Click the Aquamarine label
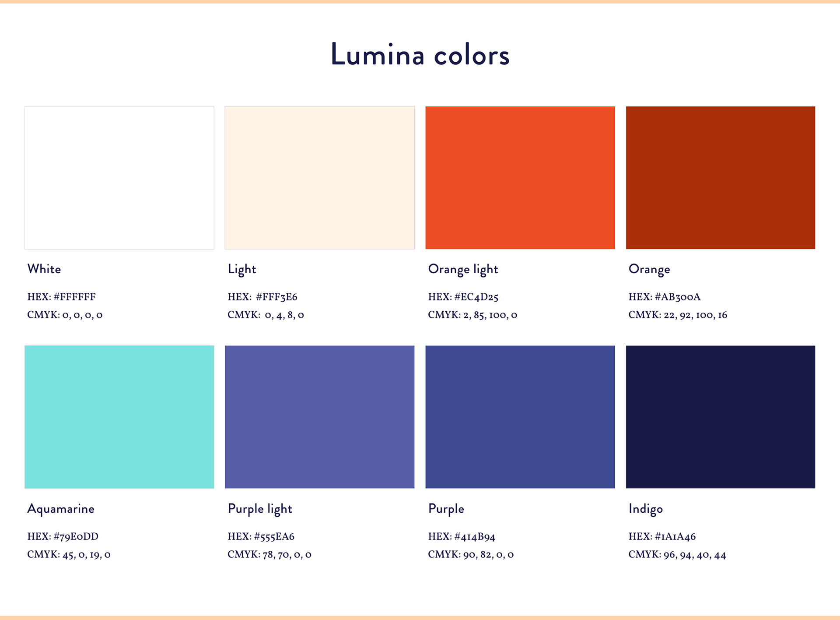 pyautogui.click(x=61, y=509)
